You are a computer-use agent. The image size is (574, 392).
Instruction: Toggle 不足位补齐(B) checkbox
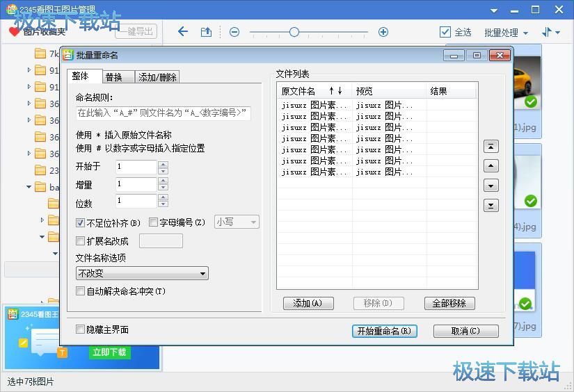point(80,222)
